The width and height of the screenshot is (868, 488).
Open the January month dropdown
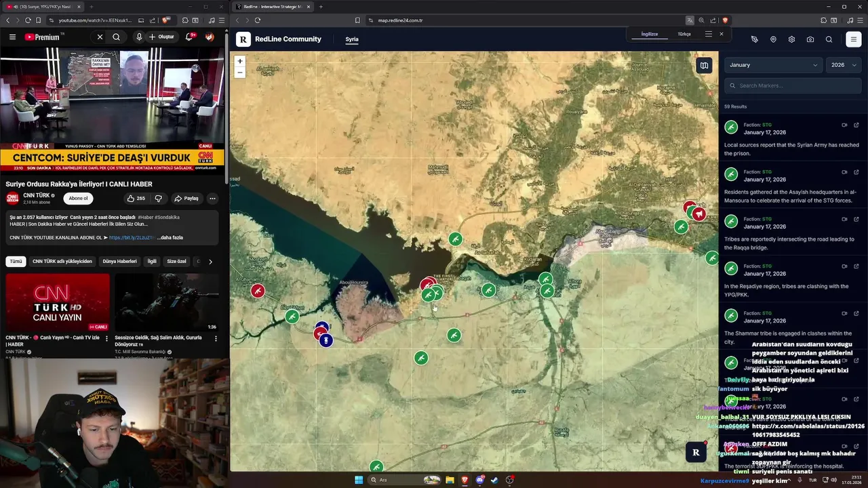[x=773, y=65]
